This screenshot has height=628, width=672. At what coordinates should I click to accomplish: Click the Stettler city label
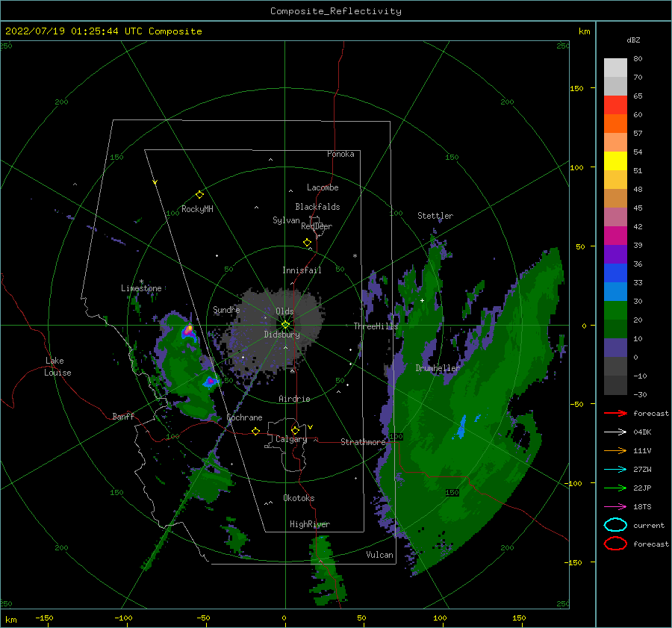(x=435, y=216)
